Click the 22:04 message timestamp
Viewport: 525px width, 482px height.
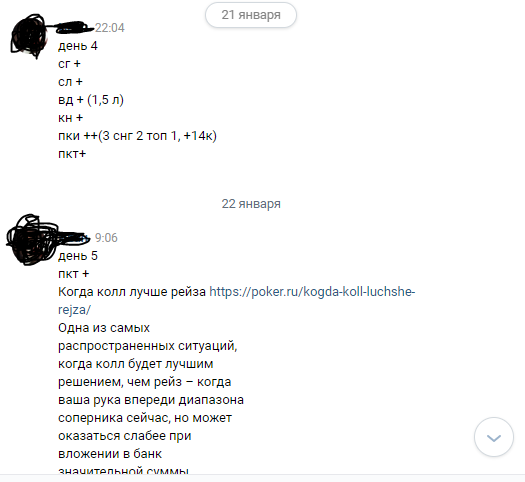coord(110,28)
